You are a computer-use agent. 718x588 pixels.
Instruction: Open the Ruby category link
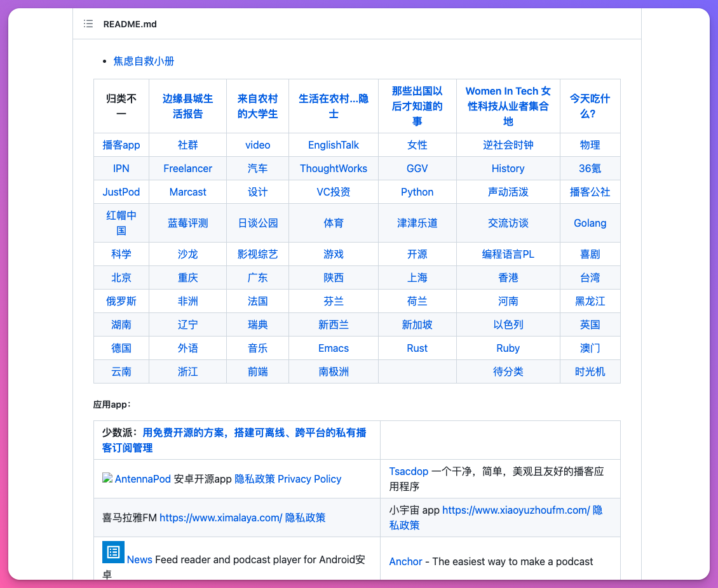508,348
